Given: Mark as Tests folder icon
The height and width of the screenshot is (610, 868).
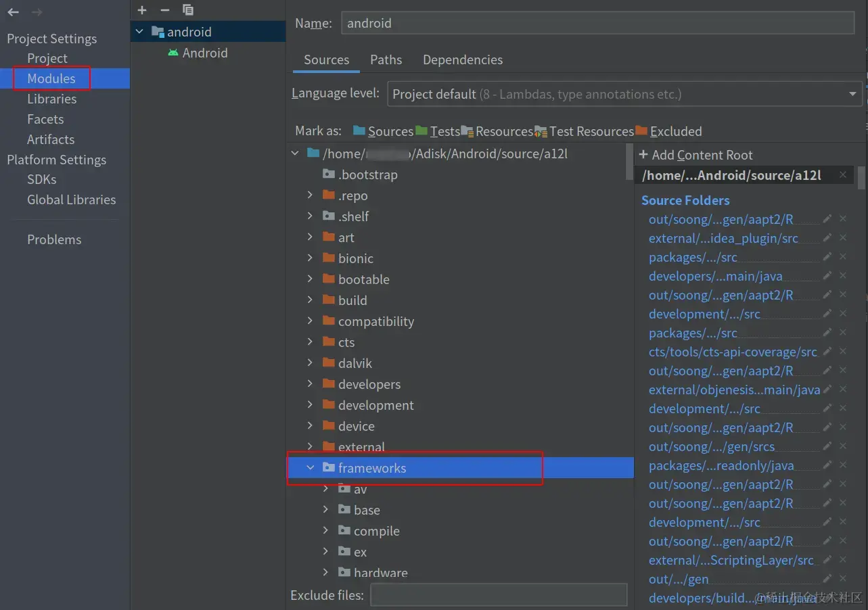Looking at the screenshot, I should pyautogui.click(x=421, y=131).
